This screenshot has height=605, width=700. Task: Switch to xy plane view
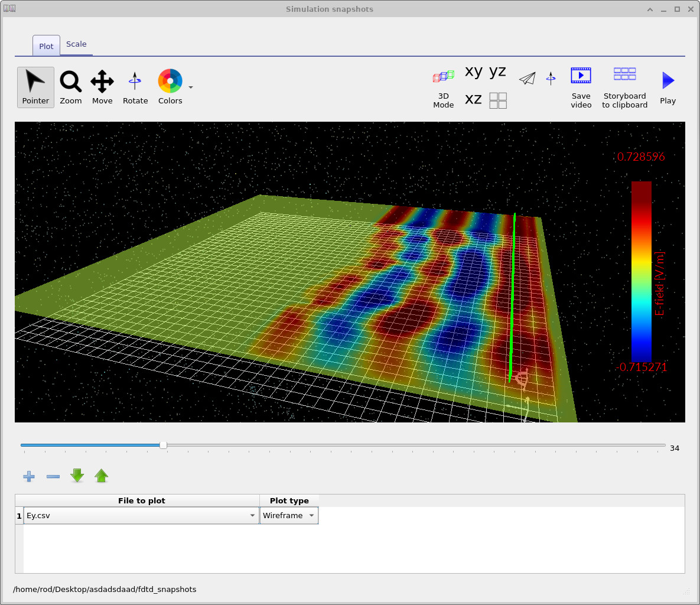tap(473, 71)
